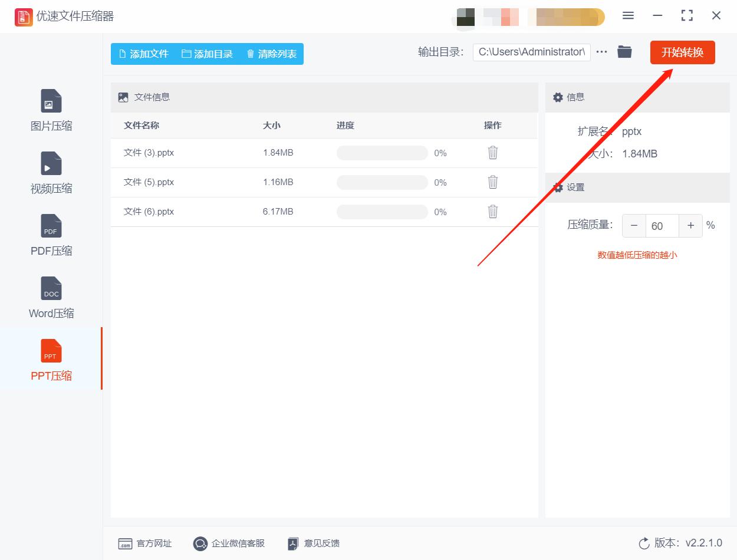Remove 文件 (6).pptx from the list
Image resolution: width=737 pixels, height=560 pixels.
coord(492,212)
